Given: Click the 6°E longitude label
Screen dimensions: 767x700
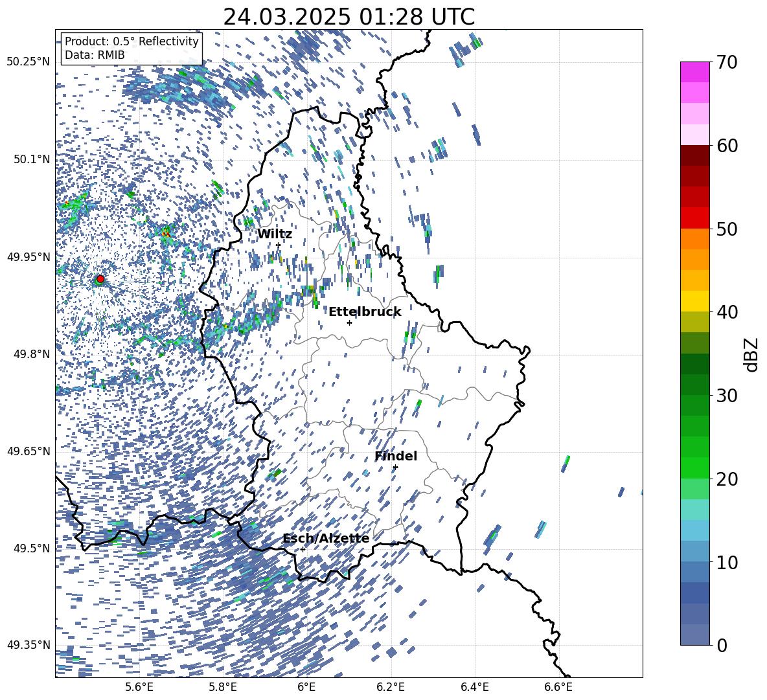Looking at the screenshot, I should tap(306, 687).
